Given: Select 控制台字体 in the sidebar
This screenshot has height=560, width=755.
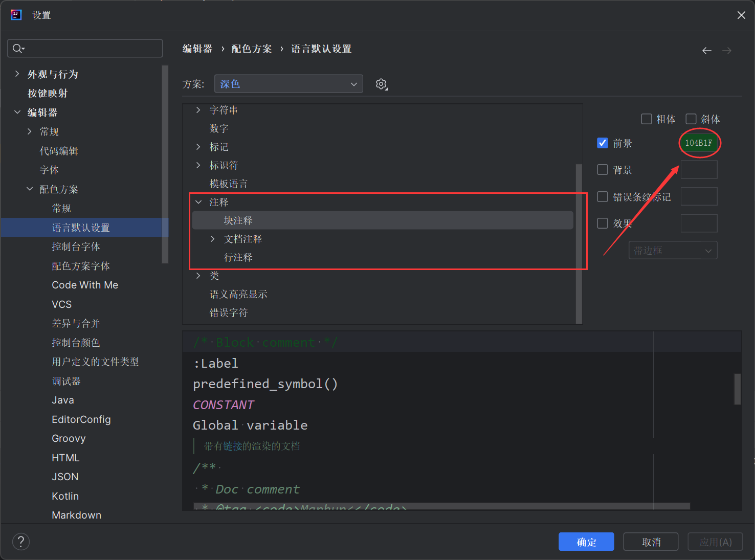Looking at the screenshot, I should [x=76, y=247].
